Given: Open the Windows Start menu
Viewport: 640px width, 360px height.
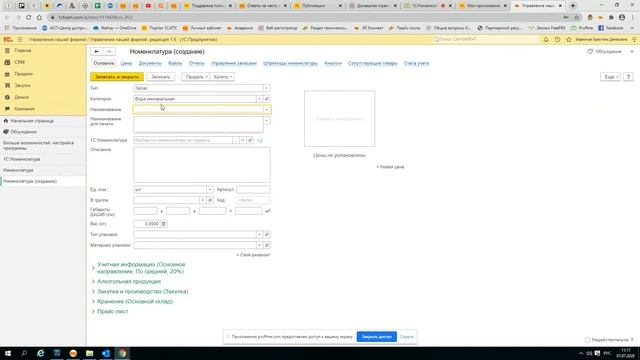Looking at the screenshot, I should coord(8,353).
